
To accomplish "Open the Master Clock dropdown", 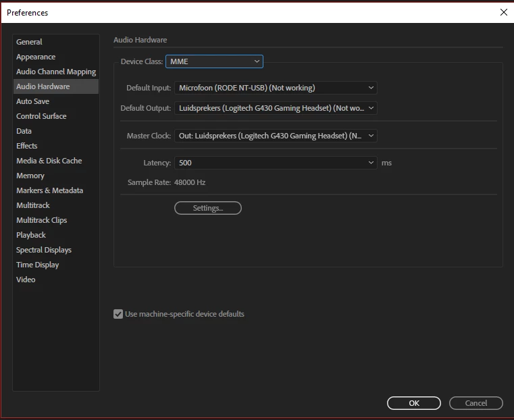I will 276,136.
